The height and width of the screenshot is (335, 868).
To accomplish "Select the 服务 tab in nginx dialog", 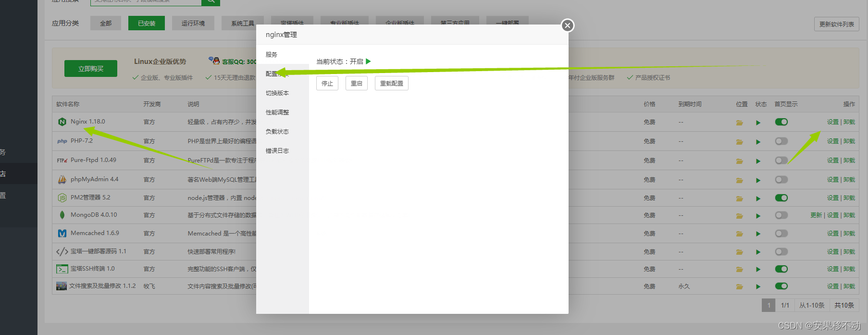I will point(283,54).
